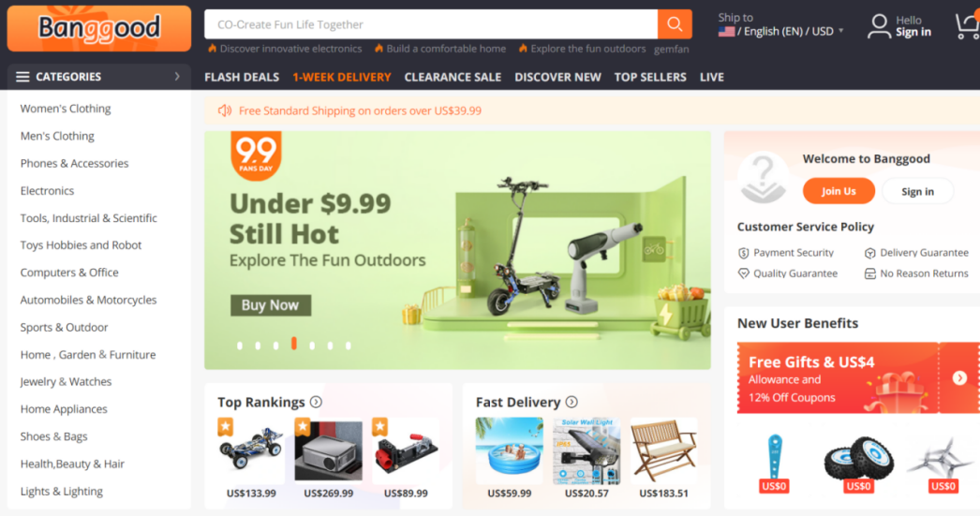Click the Join Us button
Screen dimensions: 980x516
[x=839, y=191]
